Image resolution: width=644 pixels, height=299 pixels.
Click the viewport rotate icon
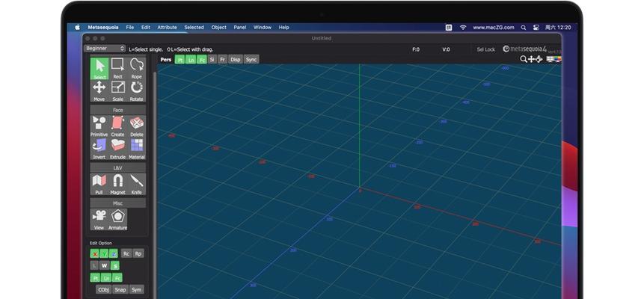(x=539, y=59)
